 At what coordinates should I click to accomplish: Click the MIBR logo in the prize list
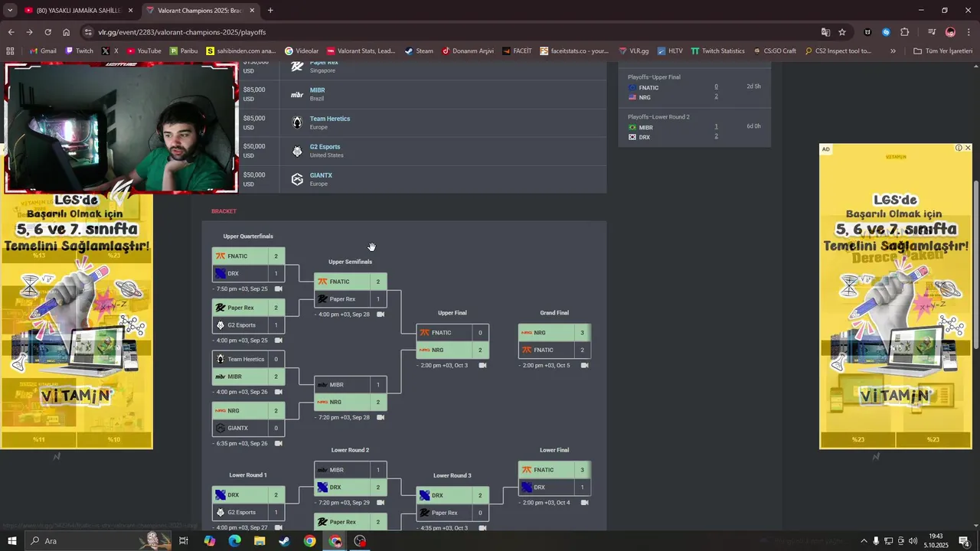click(x=297, y=94)
